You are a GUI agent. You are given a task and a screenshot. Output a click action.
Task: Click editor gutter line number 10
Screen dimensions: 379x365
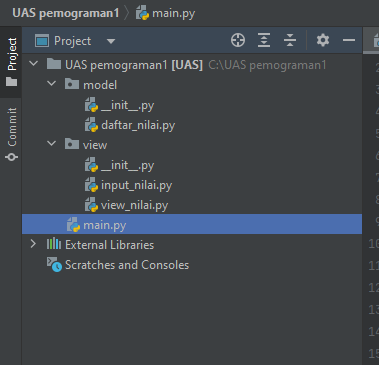[x=374, y=244]
